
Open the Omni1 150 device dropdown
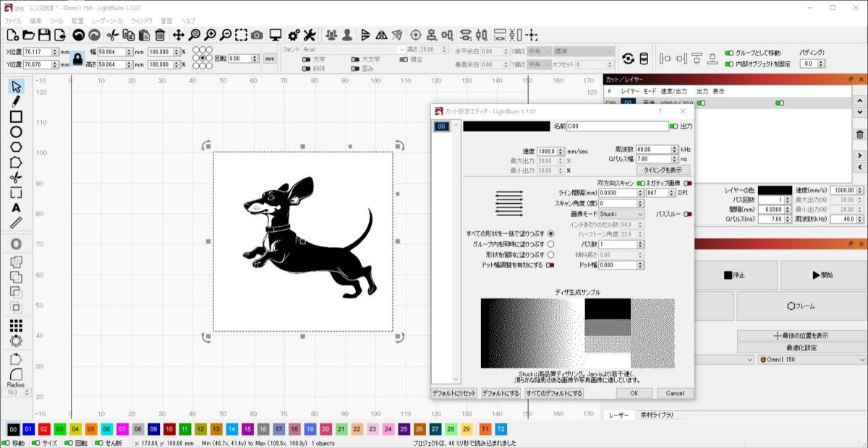(x=810, y=360)
